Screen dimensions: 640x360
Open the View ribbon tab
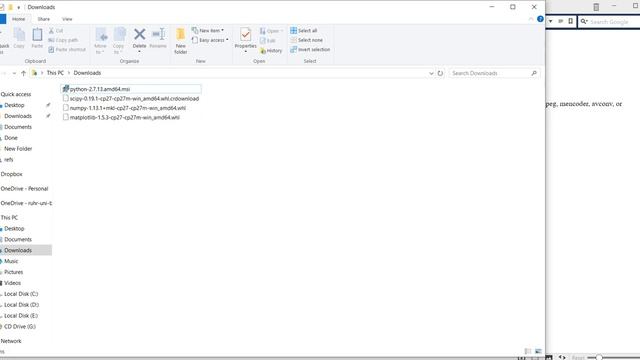67,19
